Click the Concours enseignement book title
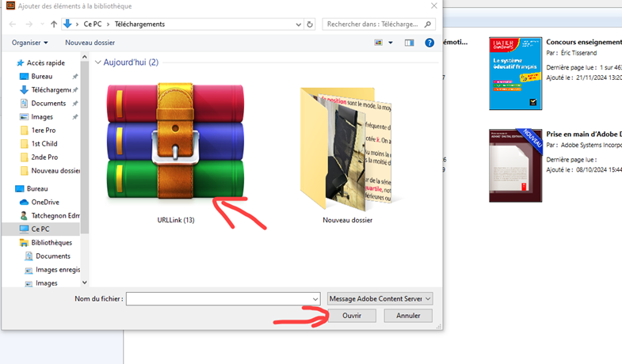This screenshot has width=622, height=364. [x=584, y=42]
